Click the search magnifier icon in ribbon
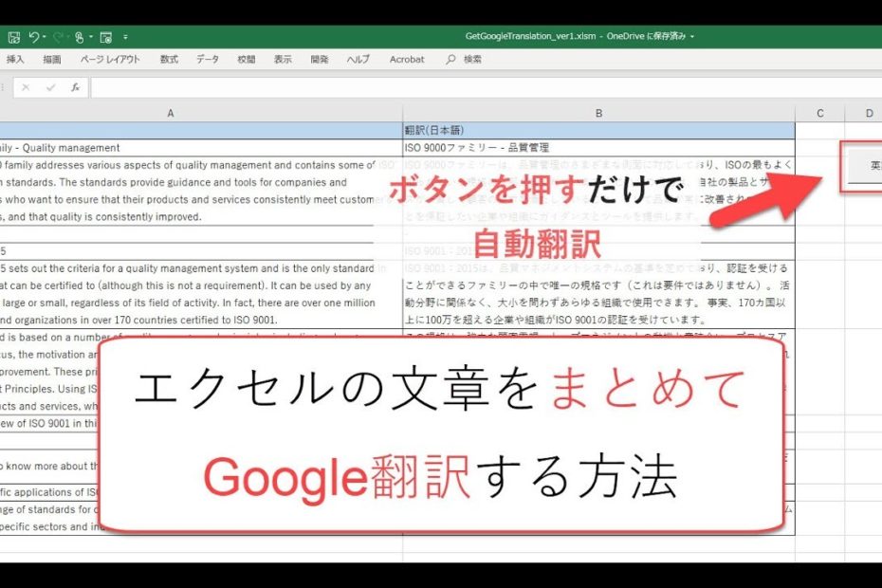 click(450, 60)
